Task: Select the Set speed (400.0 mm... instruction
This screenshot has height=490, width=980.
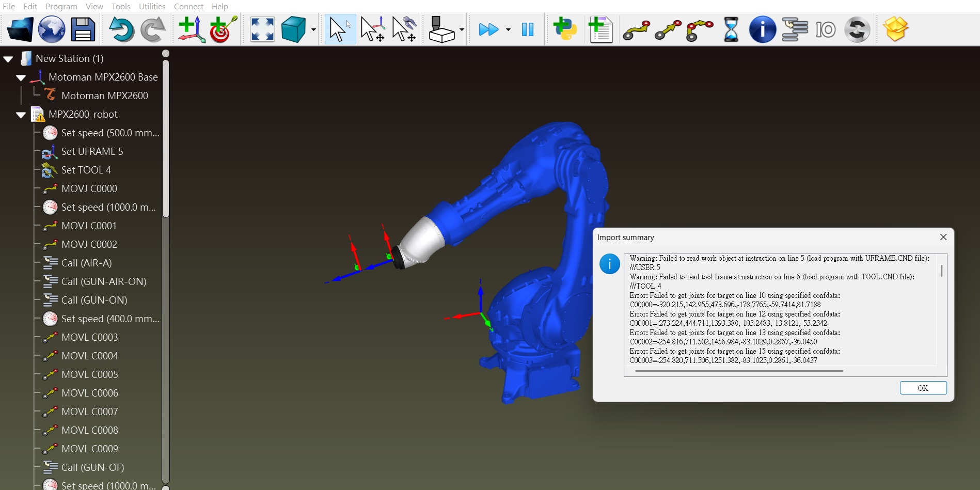Action: coord(110,319)
